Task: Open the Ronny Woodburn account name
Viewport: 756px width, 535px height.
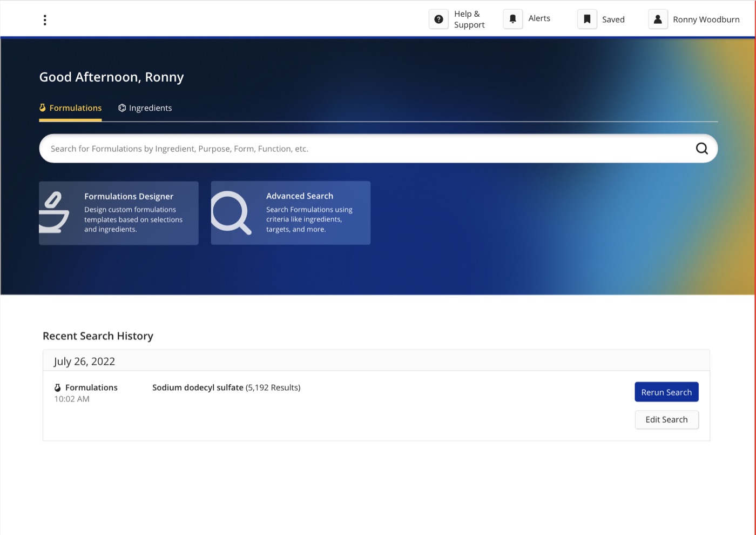Action: pos(706,19)
